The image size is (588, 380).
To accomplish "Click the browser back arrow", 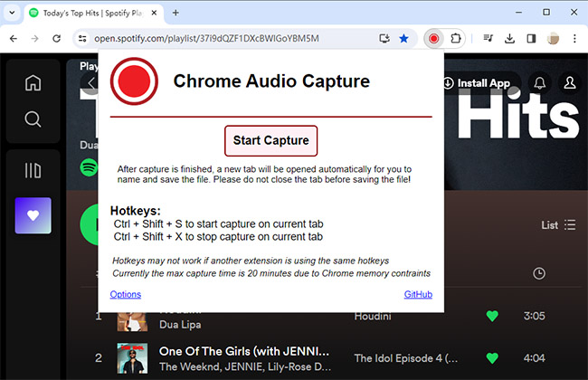I will [14, 38].
